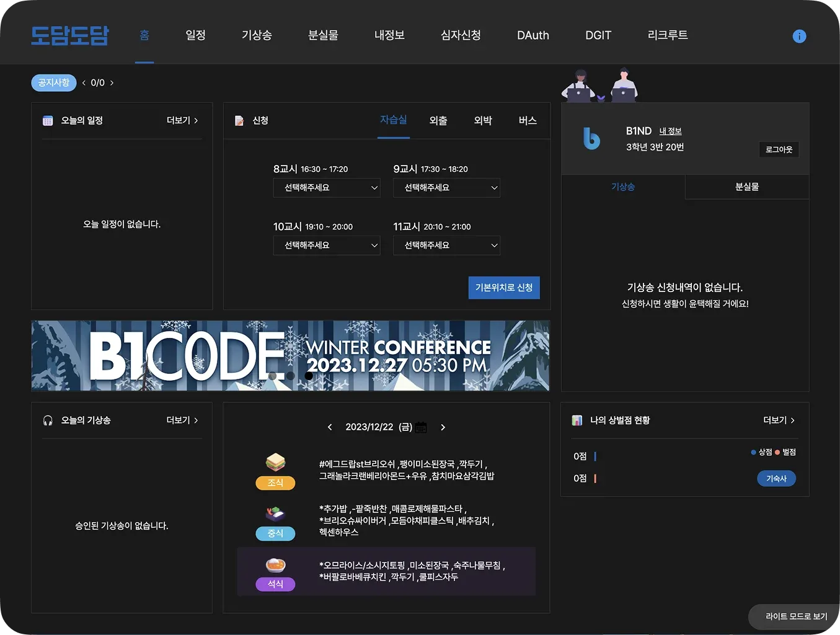Open the DGIT menu
Viewport: 840px width, 635px height.
598,35
